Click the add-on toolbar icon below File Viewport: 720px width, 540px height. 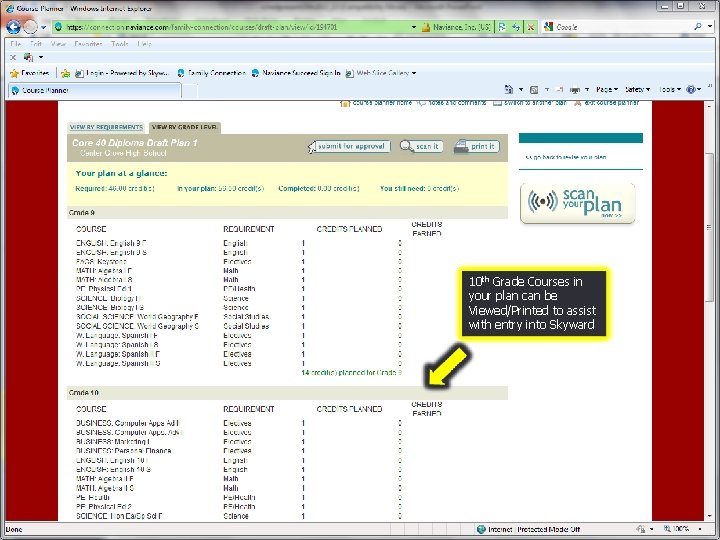click(28, 57)
